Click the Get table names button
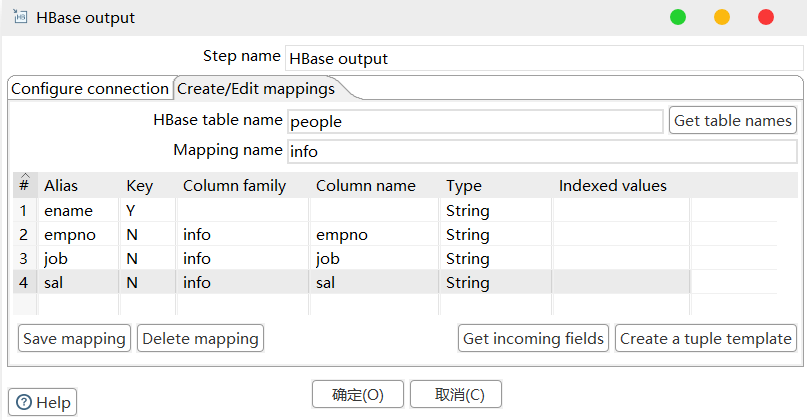 tap(733, 121)
